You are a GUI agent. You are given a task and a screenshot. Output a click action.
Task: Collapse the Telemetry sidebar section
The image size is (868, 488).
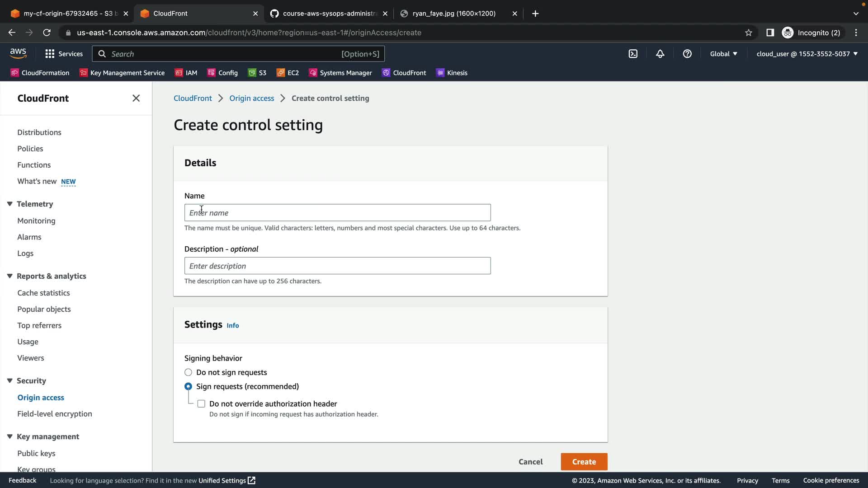tap(9, 204)
